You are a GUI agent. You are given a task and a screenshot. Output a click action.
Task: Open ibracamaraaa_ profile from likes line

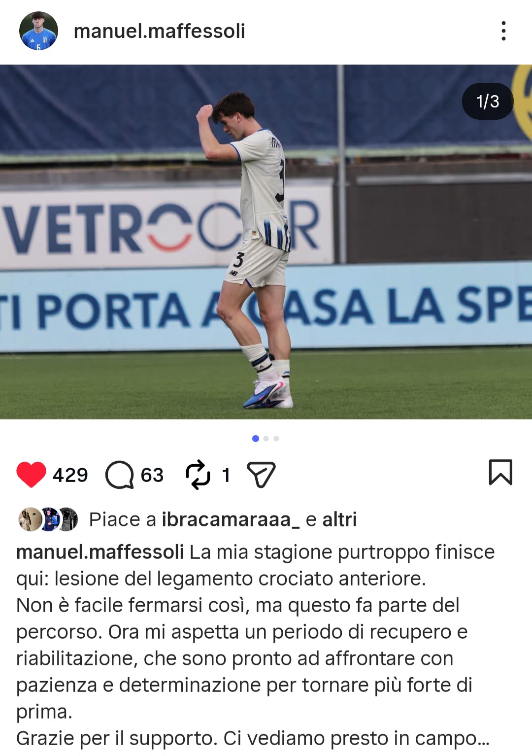pos(231,519)
